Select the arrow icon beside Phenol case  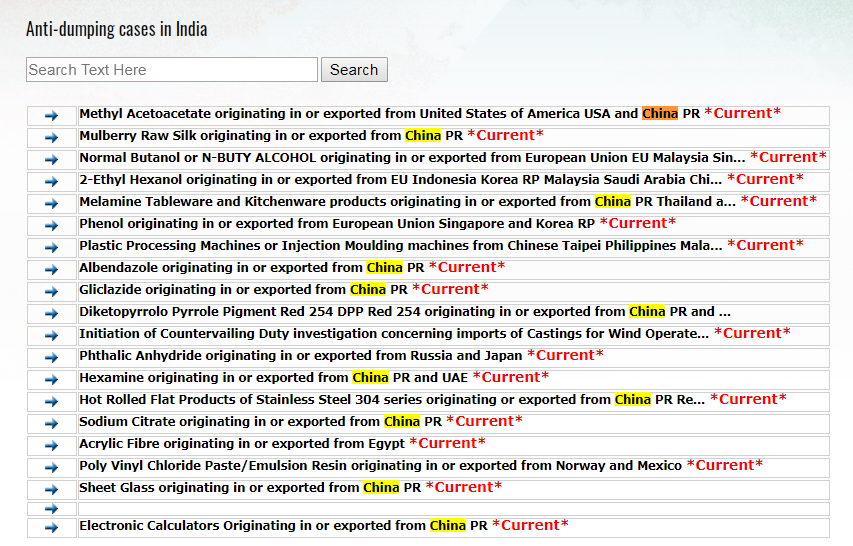(52, 225)
